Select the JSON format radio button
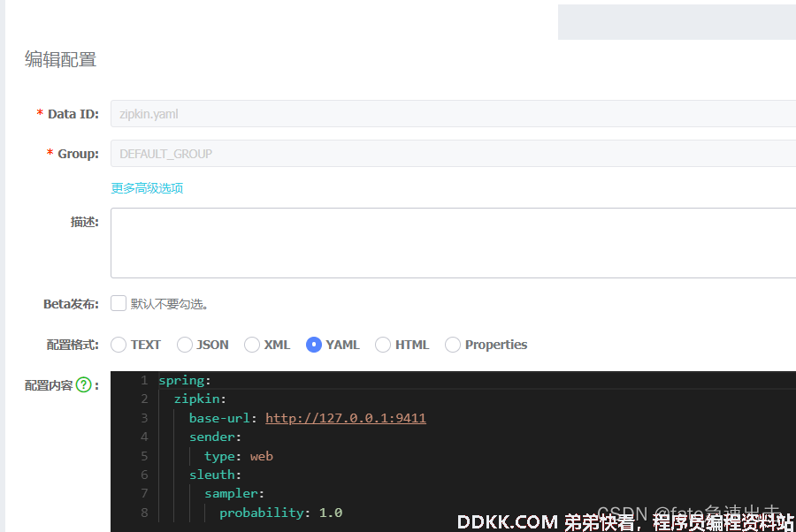This screenshot has width=796, height=532. [x=185, y=345]
